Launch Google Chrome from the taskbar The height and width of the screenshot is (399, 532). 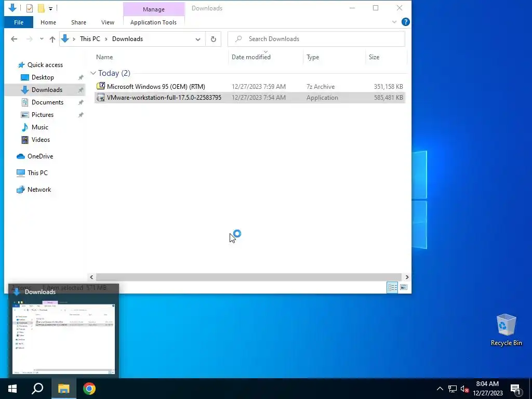pyautogui.click(x=89, y=389)
